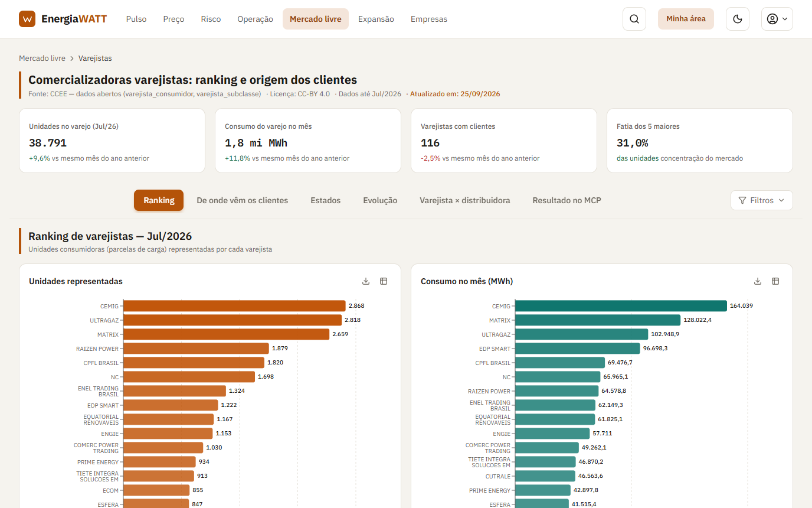Expand the Filtros dropdown
The image size is (812, 508).
click(x=762, y=200)
